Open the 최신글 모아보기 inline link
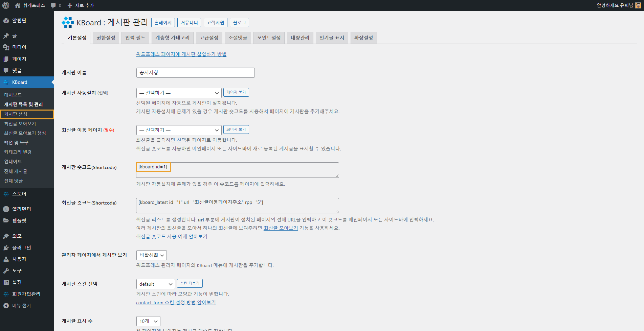 click(x=281, y=228)
